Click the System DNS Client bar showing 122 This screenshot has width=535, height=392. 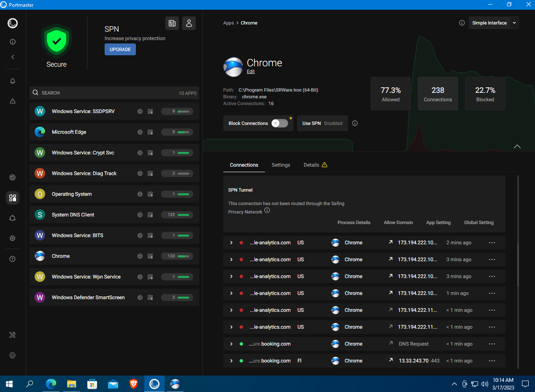177,215
